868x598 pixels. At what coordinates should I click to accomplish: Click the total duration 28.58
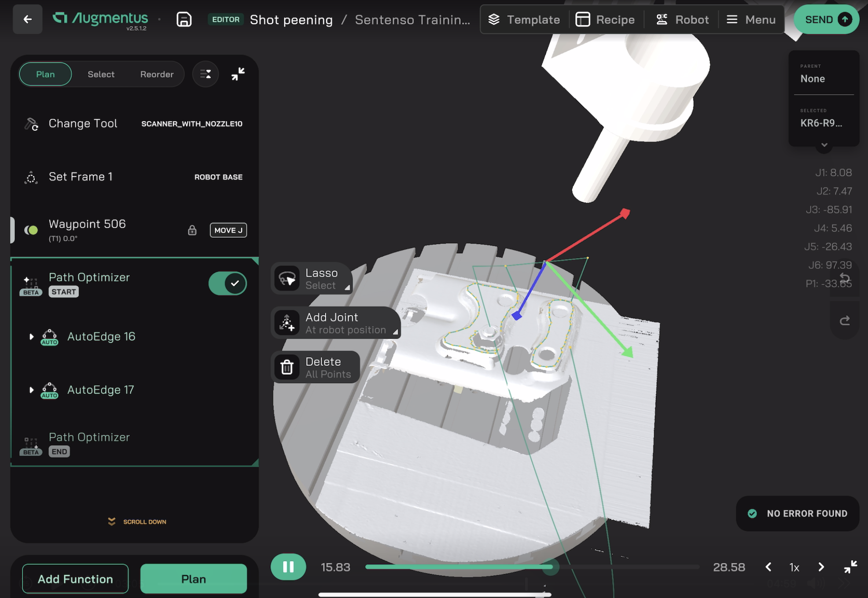click(x=729, y=567)
